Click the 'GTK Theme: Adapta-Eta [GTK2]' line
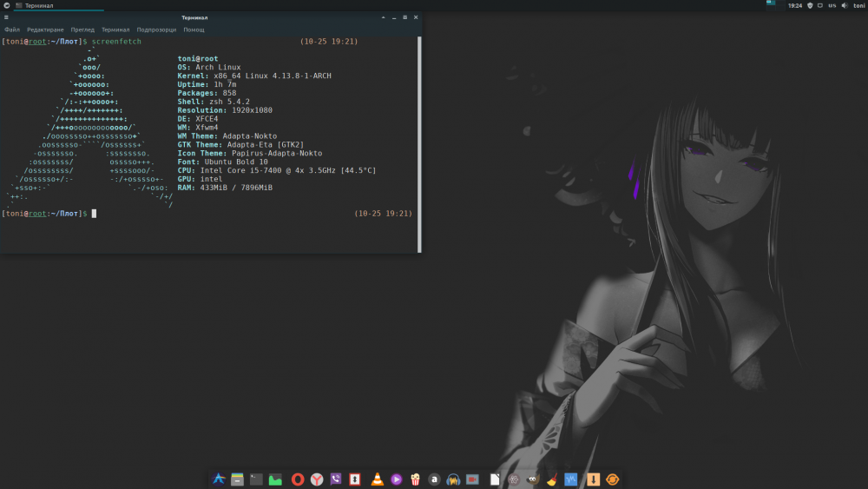The width and height of the screenshot is (868, 489). click(x=240, y=144)
